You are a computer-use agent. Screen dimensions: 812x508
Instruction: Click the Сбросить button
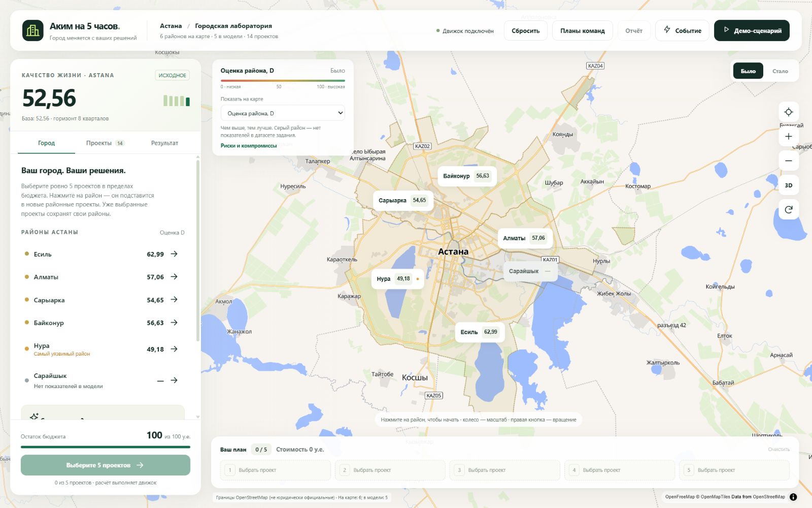(525, 30)
